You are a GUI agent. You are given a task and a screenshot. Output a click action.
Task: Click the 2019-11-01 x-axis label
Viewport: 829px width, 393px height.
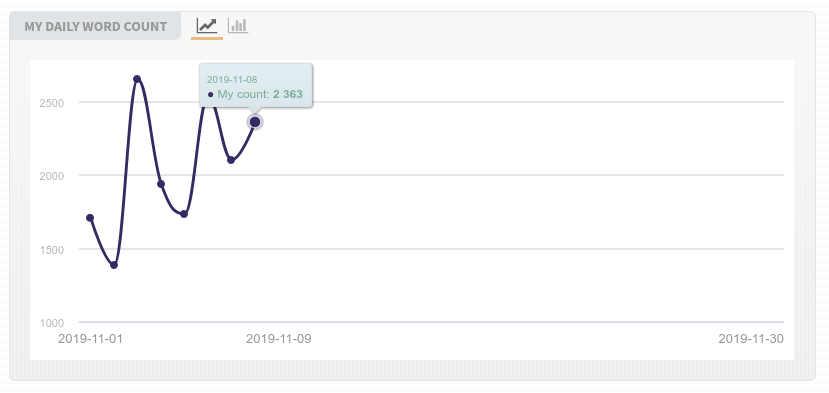click(90, 339)
